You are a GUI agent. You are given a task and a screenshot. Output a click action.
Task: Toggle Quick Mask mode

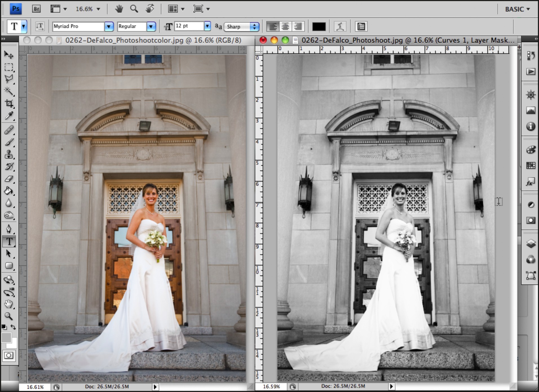point(8,355)
